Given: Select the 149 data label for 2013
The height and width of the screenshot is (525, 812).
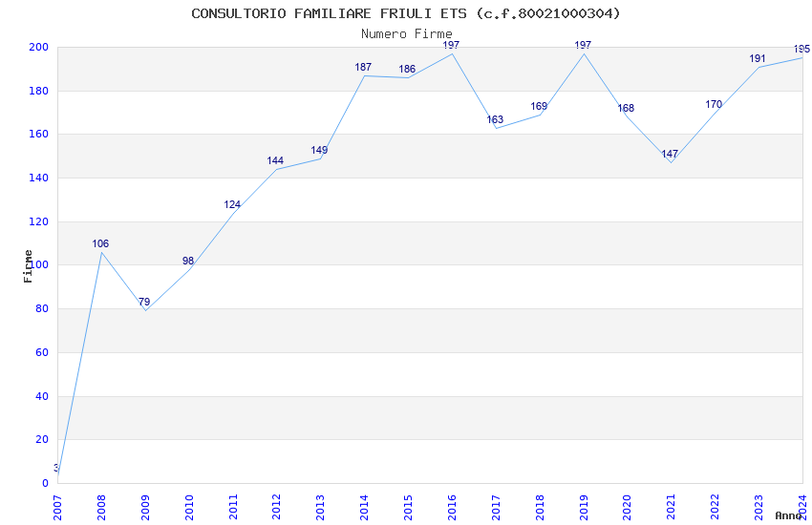Looking at the screenshot, I should tap(319, 150).
